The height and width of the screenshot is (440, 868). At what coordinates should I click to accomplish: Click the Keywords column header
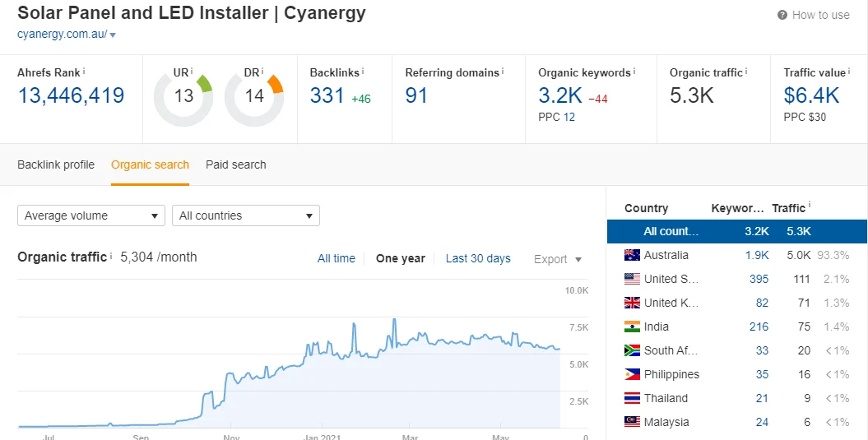click(737, 208)
